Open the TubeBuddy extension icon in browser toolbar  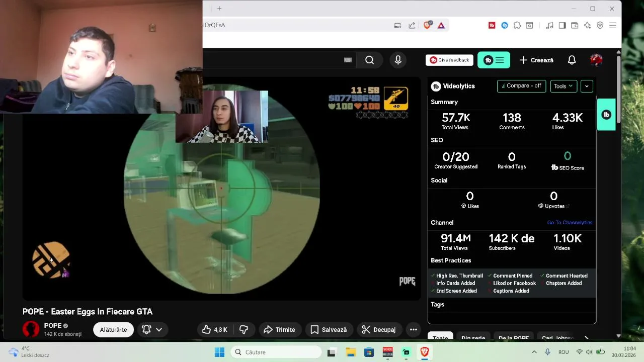pos(492,25)
